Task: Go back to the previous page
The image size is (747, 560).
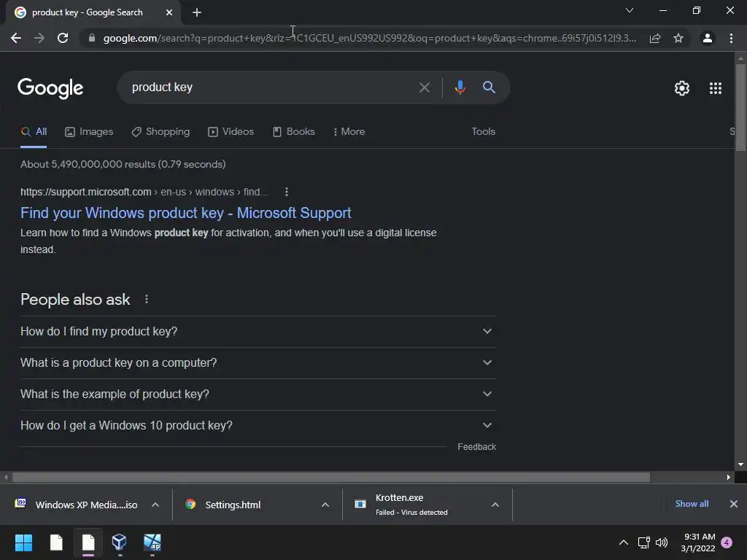Action: point(16,38)
